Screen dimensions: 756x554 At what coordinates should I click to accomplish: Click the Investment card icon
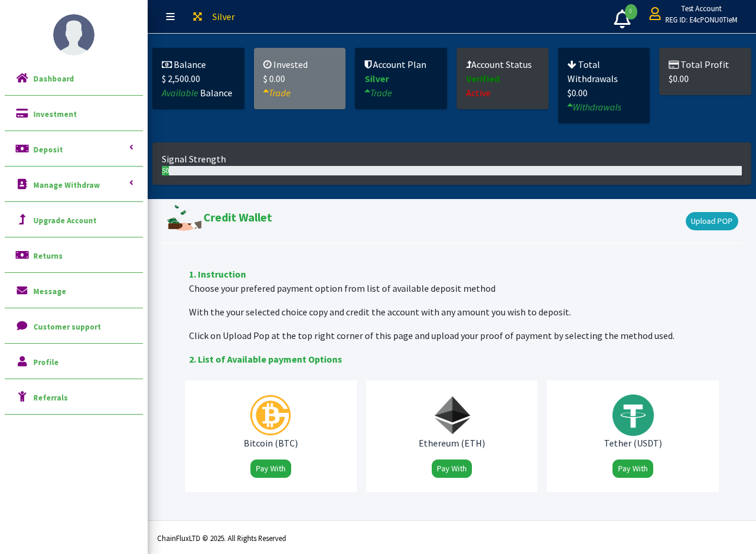pyautogui.click(x=22, y=113)
